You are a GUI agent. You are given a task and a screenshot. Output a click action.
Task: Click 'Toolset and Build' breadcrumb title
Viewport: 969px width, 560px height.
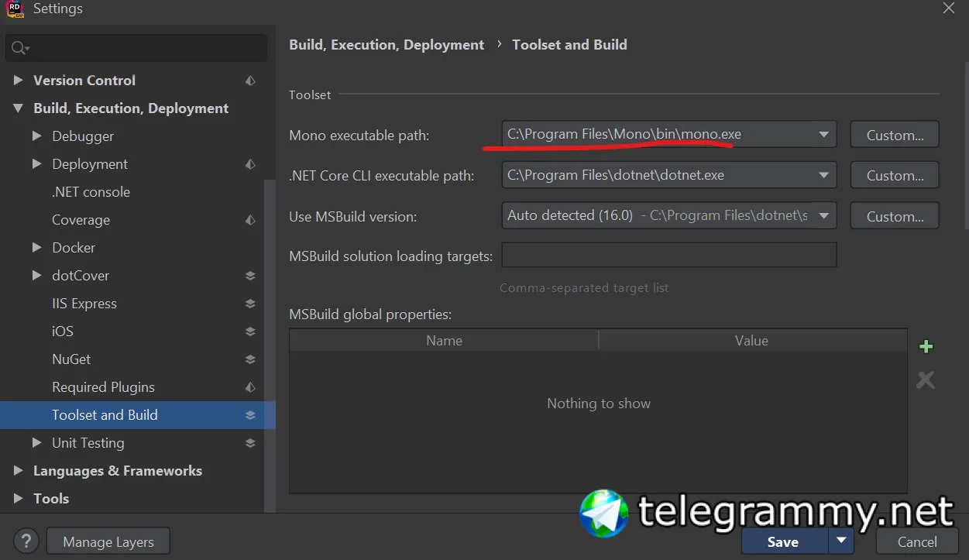(569, 45)
